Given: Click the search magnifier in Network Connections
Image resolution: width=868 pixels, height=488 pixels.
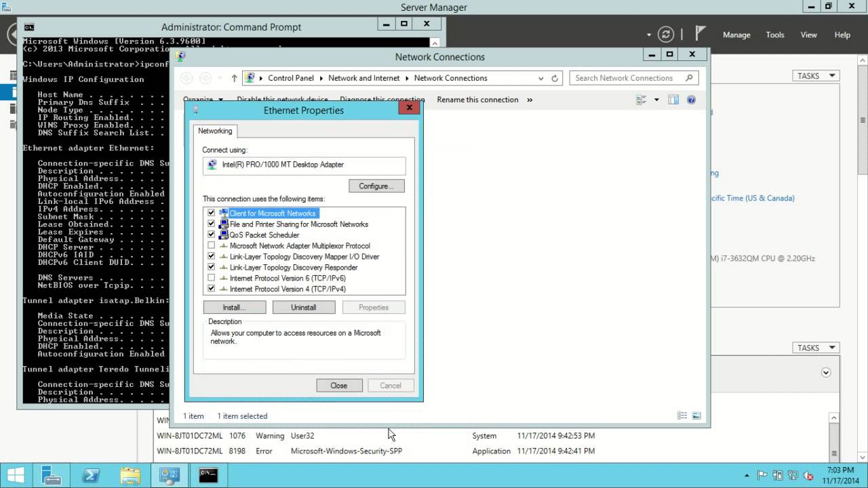Looking at the screenshot, I should (689, 78).
